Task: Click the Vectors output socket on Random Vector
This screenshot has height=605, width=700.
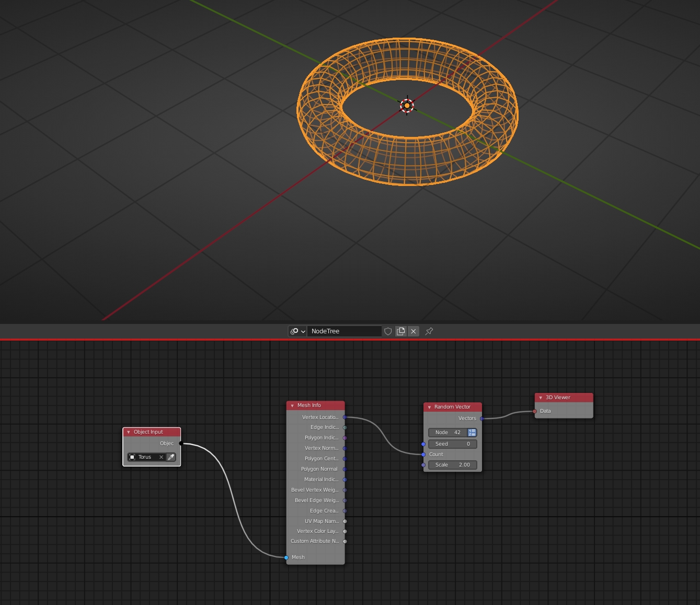Action: [481, 418]
